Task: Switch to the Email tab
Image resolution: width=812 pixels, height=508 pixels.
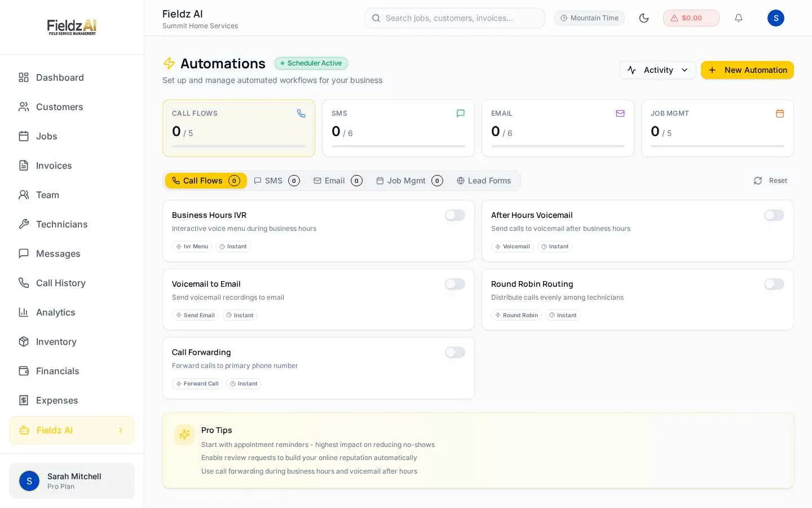Action: point(338,181)
